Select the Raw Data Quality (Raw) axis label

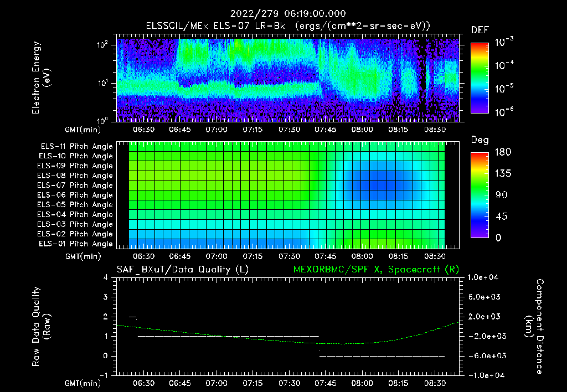pyautogui.click(x=41, y=327)
